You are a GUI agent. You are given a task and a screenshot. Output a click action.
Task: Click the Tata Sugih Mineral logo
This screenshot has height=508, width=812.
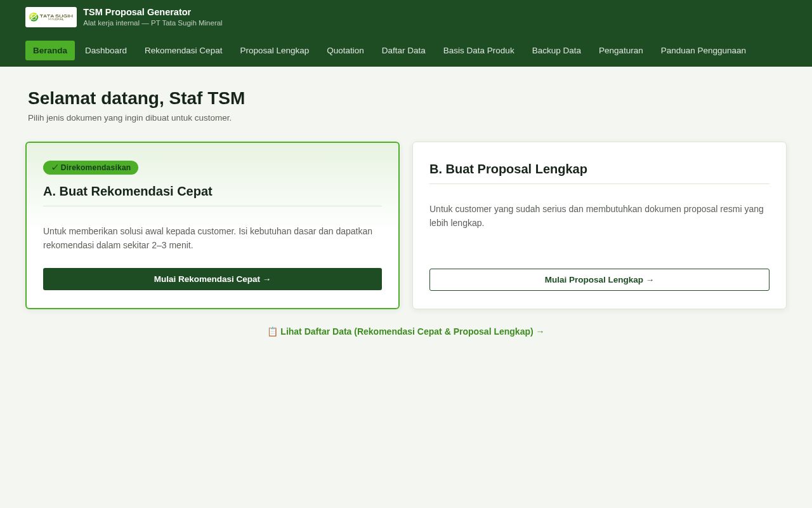[51, 17]
